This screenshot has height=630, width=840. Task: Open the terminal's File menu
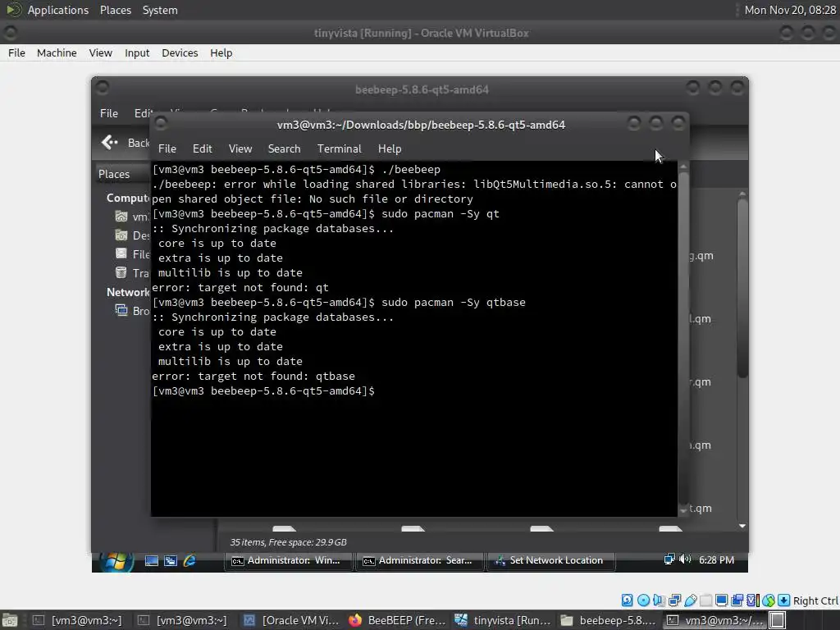tap(167, 149)
